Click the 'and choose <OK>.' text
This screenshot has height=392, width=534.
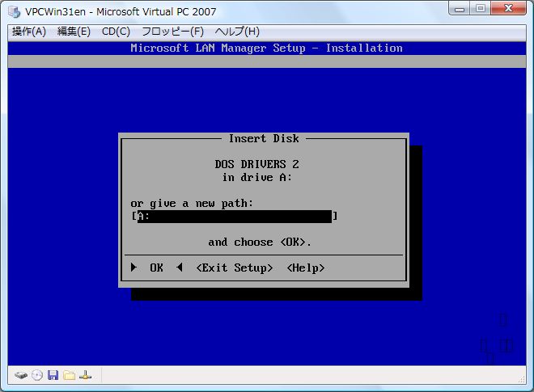click(x=260, y=242)
